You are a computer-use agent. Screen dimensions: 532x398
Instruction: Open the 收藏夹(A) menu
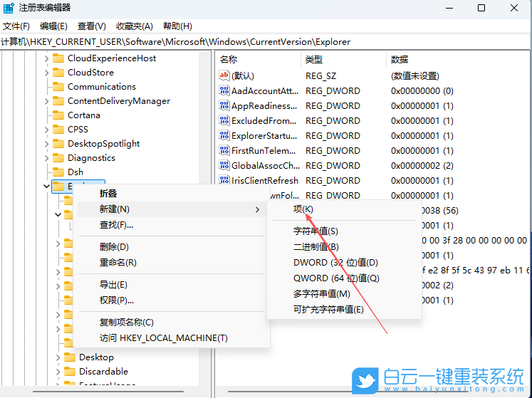pyautogui.click(x=135, y=26)
